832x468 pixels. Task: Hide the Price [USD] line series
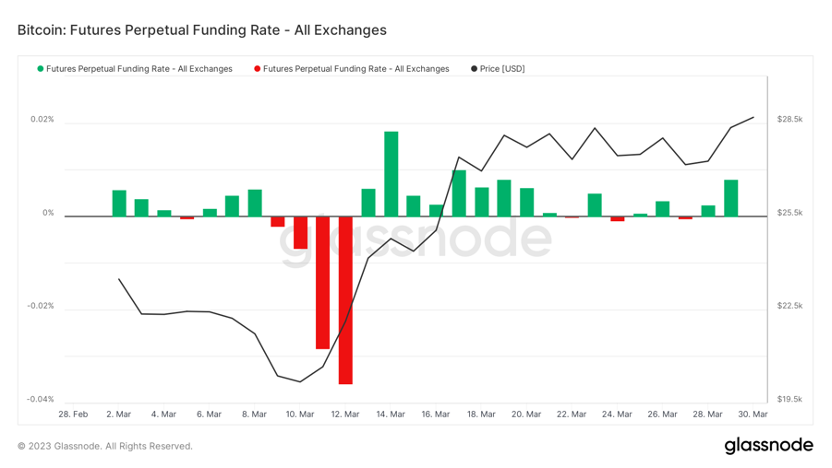click(503, 69)
